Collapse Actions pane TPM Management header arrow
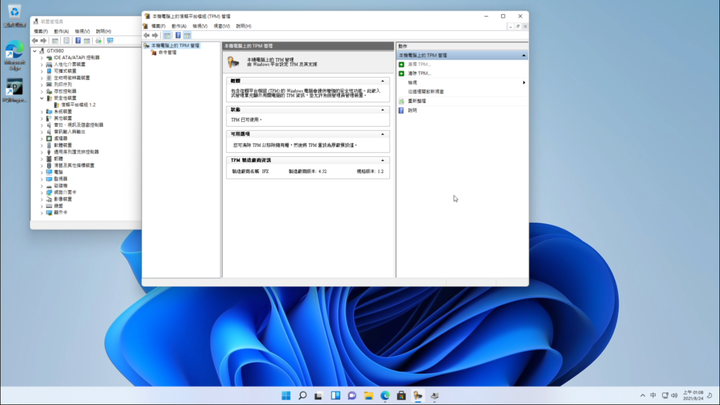This screenshot has width=720, height=405. point(523,56)
